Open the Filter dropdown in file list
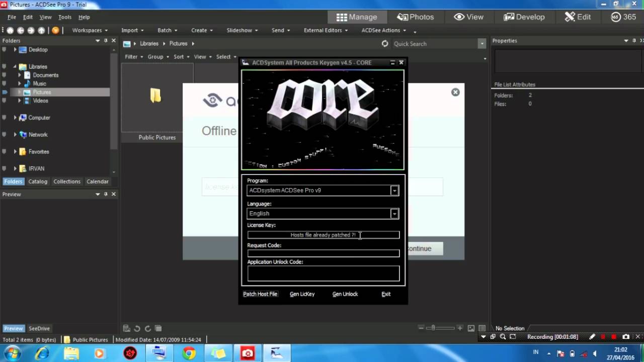 134,57
